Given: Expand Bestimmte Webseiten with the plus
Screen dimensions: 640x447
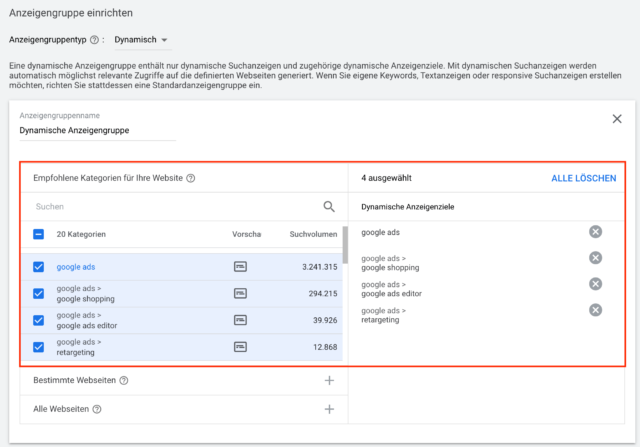Looking at the screenshot, I should 329,380.
